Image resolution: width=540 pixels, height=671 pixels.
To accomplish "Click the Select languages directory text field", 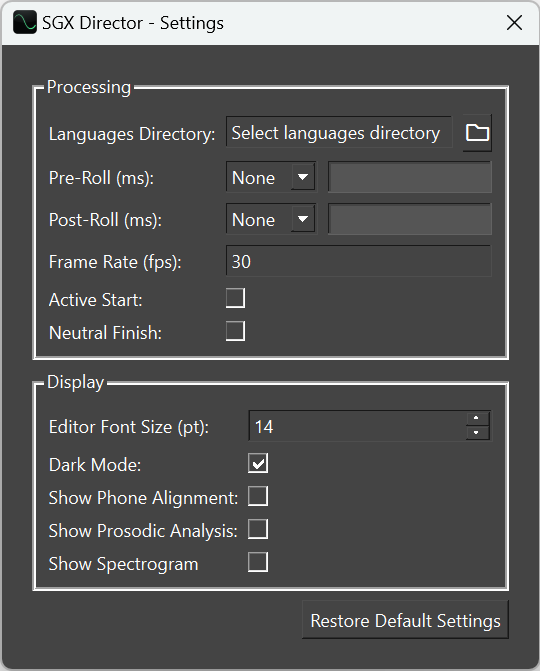I will (x=339, y=132).
